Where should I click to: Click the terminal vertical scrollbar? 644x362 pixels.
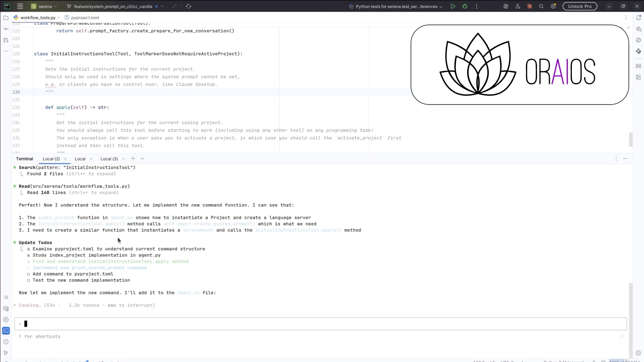click(x=631, y=320)
